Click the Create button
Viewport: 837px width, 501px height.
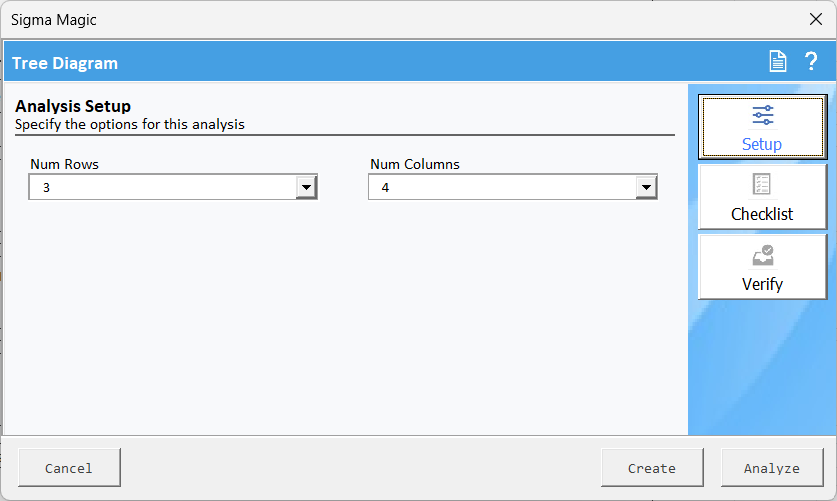652,467
